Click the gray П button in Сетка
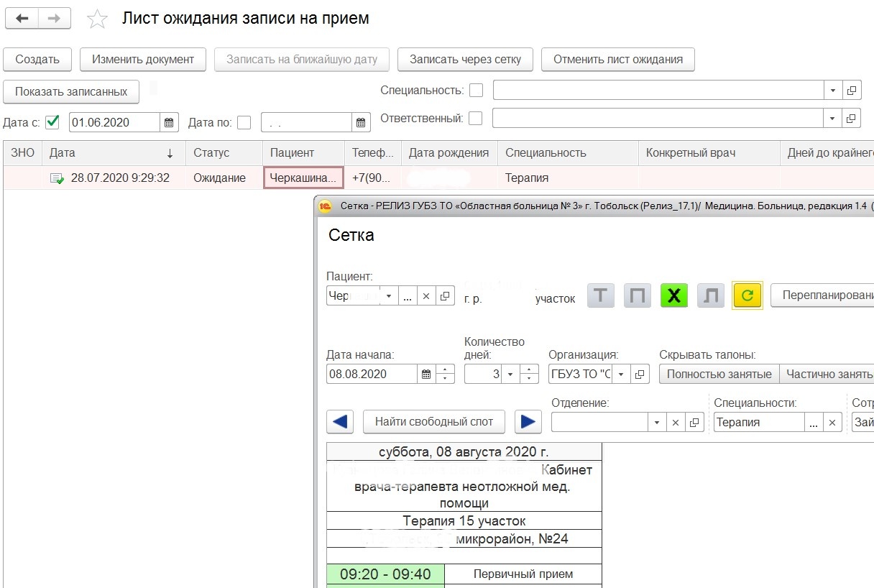874x588 pixels. point(638,295)
